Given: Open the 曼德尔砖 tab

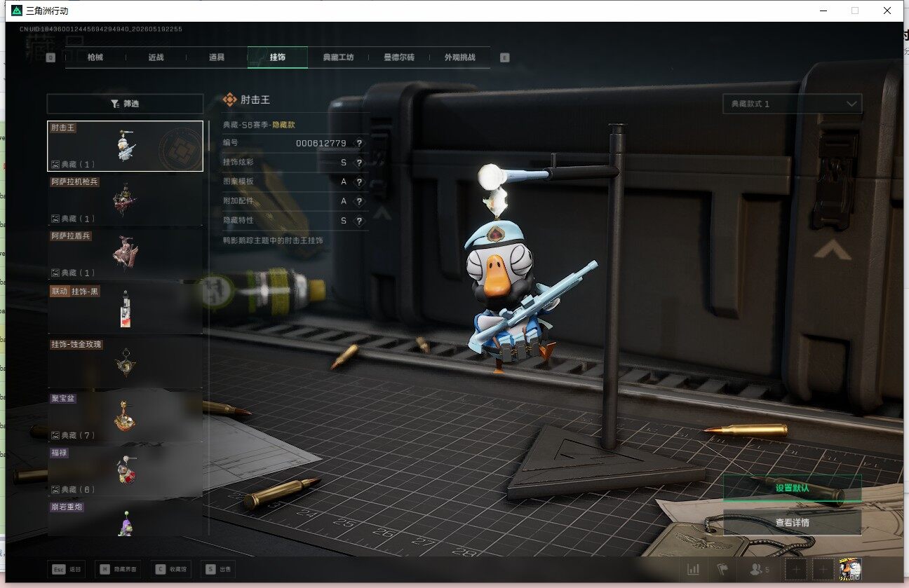Looking at the screenshot, I should (x=400, y=57).
